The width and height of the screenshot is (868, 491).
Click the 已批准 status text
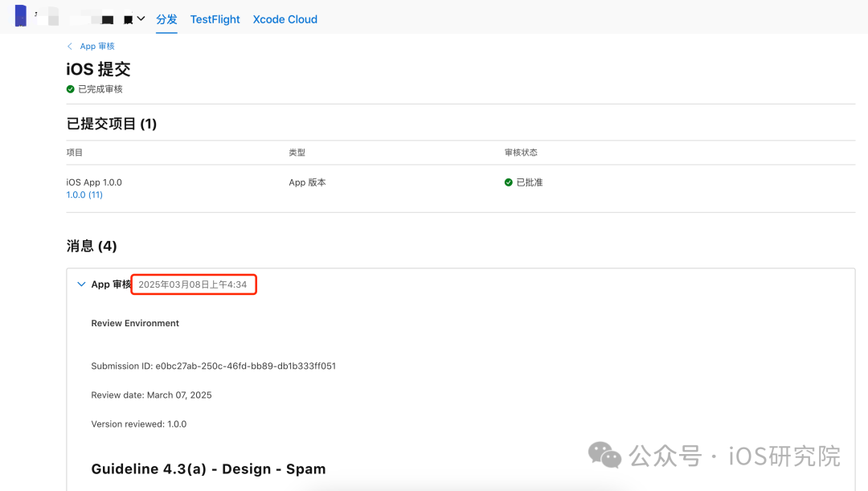point(529,182)
